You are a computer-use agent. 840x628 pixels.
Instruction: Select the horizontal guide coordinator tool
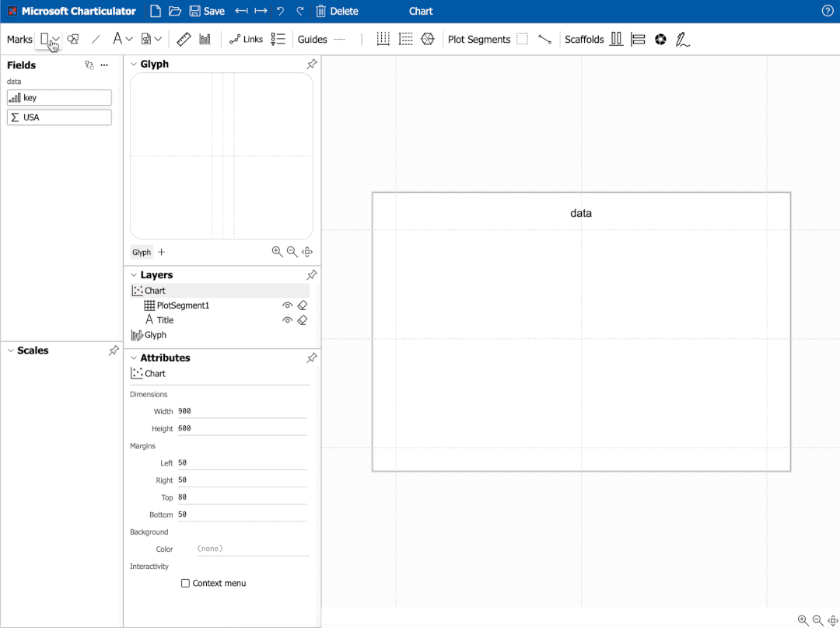pyautogui.click(x=383, y=39)
